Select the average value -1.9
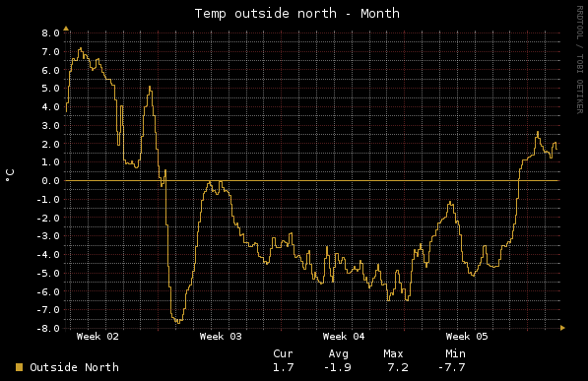The width and height of the screenshot is (588, 381). click(x=338, y=367)
